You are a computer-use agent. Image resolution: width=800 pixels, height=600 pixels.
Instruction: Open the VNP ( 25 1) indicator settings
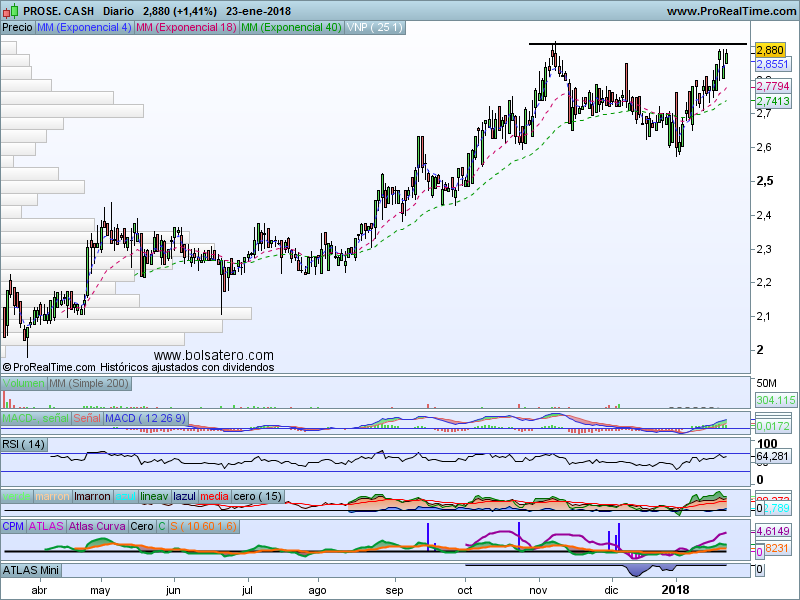(374, 28)
